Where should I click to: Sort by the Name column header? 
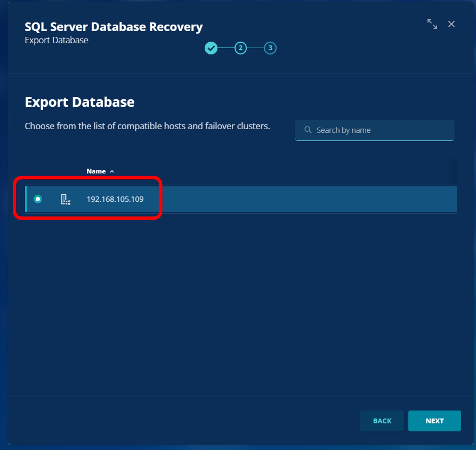[96, 171]
